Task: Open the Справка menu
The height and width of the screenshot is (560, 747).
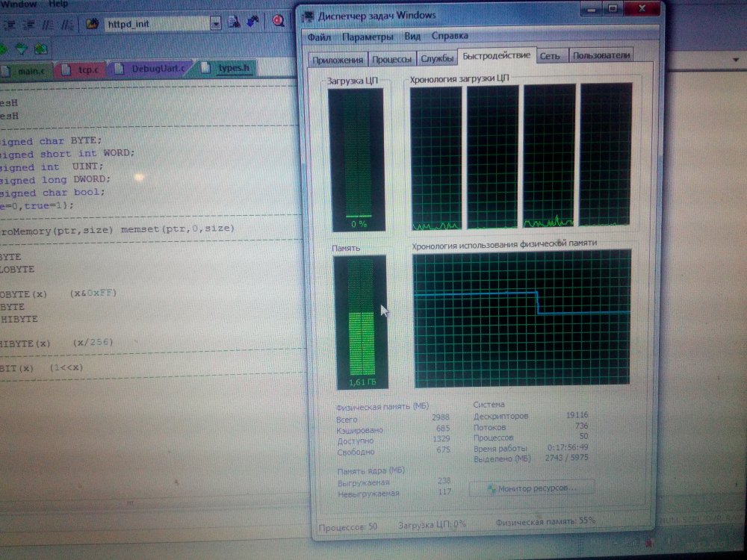Action: tap(450, 35)
